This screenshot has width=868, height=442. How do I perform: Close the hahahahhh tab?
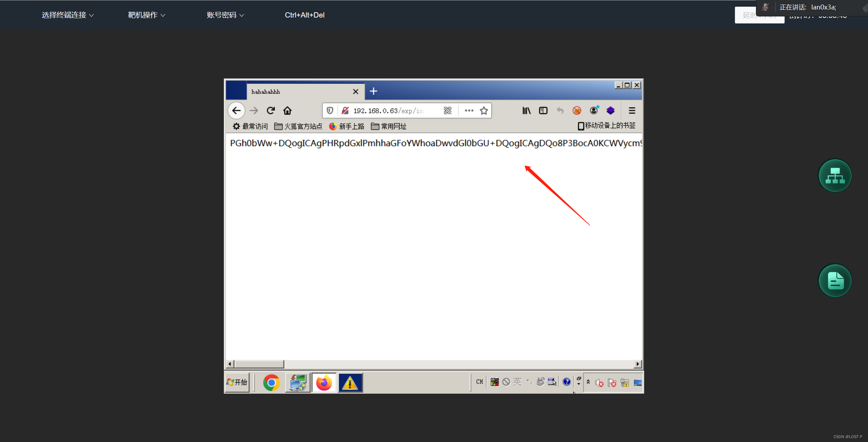[x=356, y=91]
